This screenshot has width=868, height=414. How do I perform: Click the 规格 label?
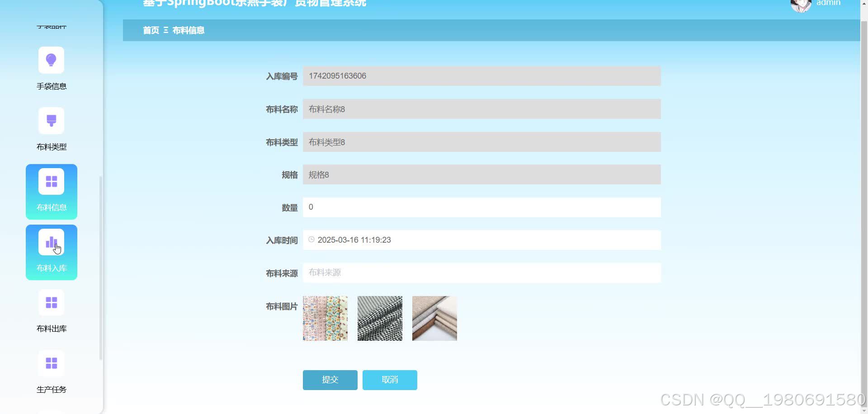pyautogui.click(x=290, y=175)
